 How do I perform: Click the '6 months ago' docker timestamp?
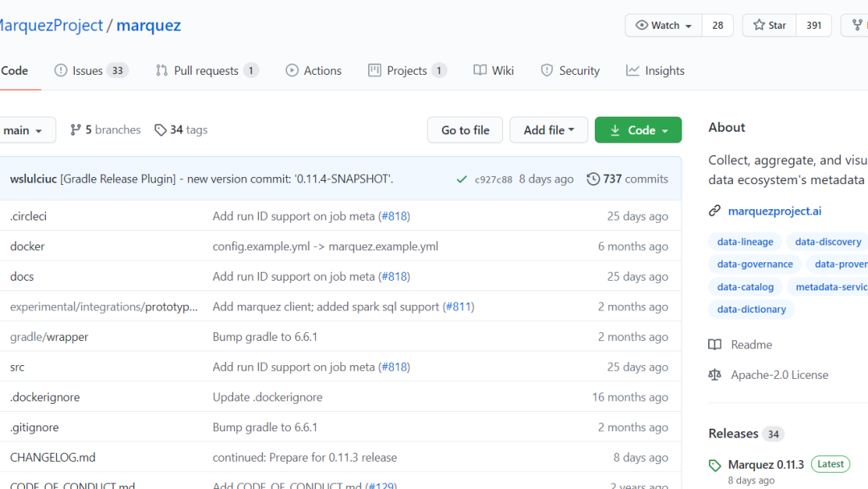[633, 246]
